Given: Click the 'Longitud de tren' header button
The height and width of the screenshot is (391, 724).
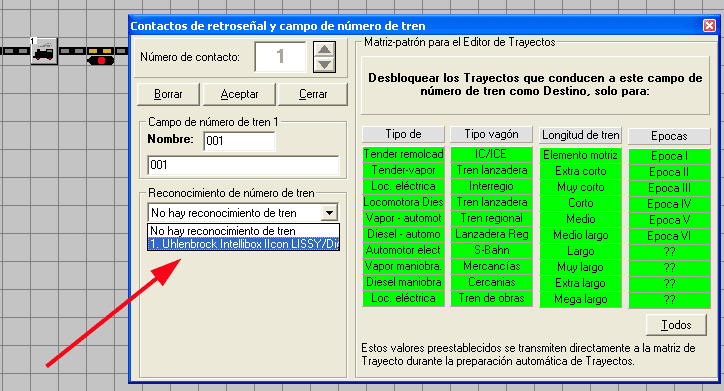Looking at the screenshot, I should coord(580,135).
